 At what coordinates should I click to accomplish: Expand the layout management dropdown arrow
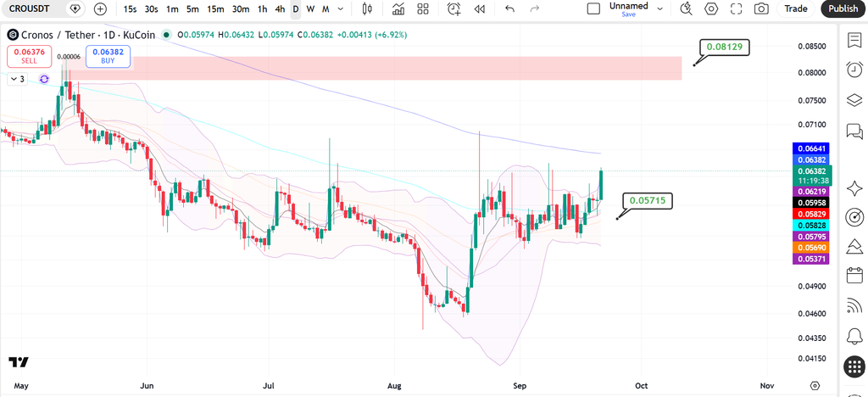pos(659,8)
